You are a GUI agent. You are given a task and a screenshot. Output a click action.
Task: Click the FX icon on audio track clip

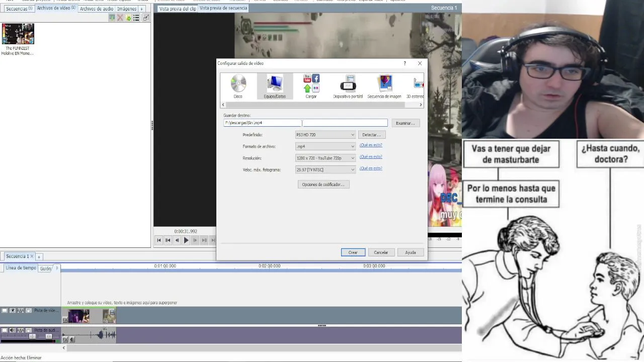pyautogui.click(x=65, y=340)
